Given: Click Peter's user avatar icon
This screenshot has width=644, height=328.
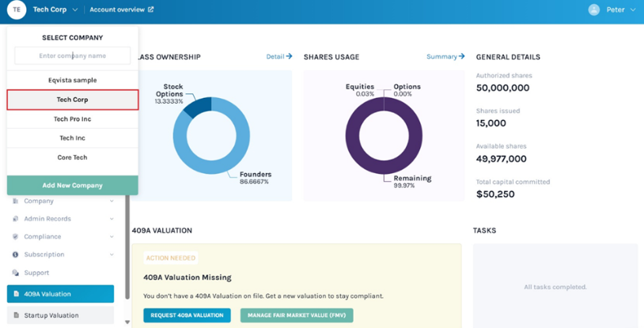Looking at the screenshot, I should tap(594, 9).
